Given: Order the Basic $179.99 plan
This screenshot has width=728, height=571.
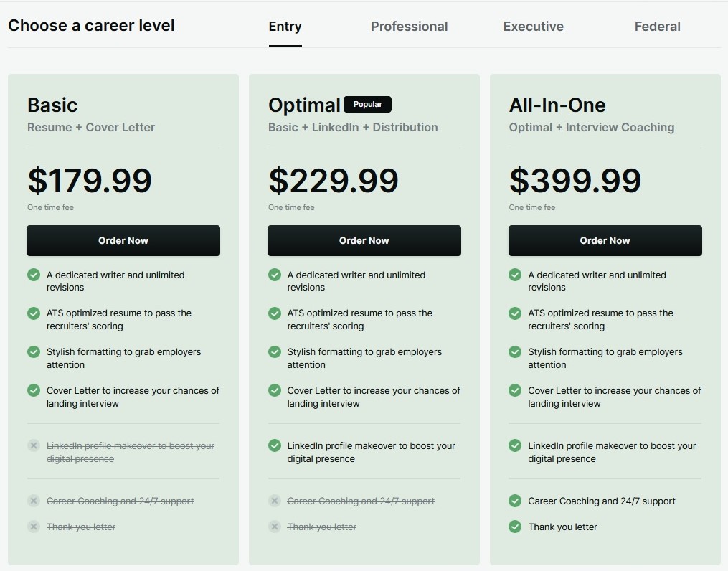Looking at the screenshot, I should click(123, 240).
